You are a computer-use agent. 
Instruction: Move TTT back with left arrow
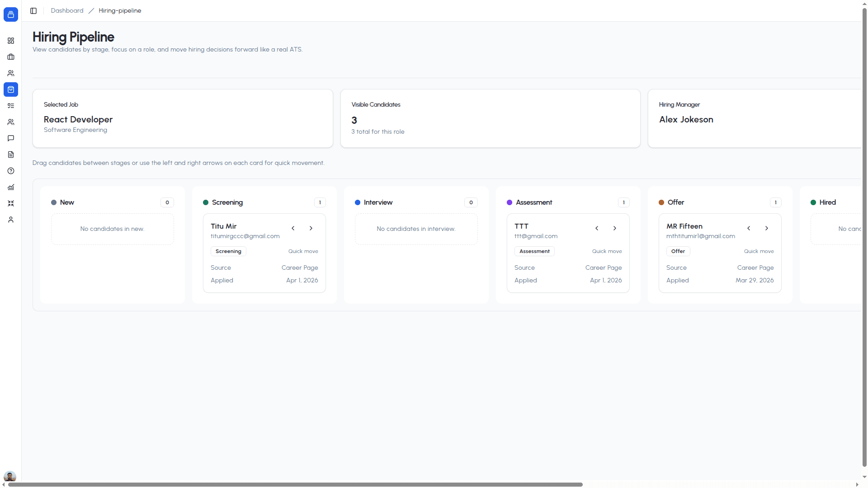pyautogui.click(x=597, y=228)
